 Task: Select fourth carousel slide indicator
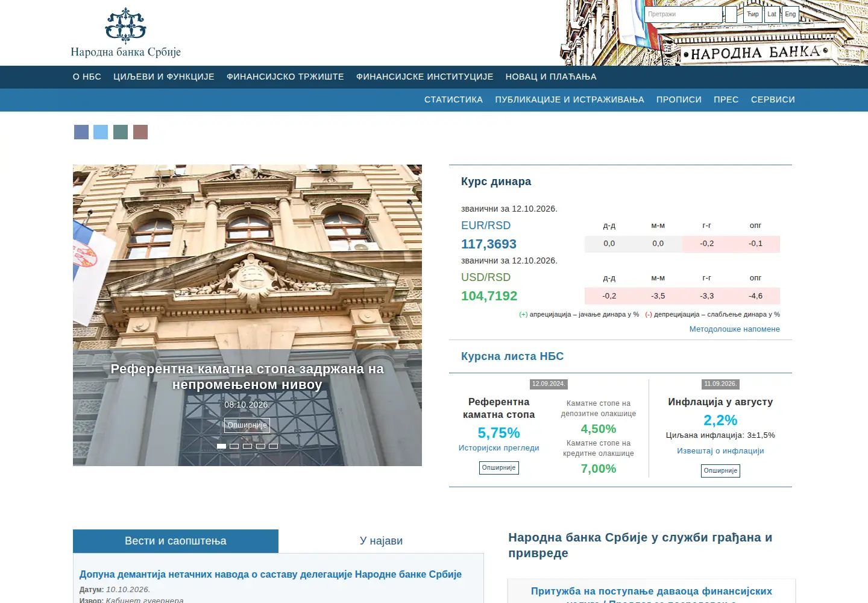(260, 446)
